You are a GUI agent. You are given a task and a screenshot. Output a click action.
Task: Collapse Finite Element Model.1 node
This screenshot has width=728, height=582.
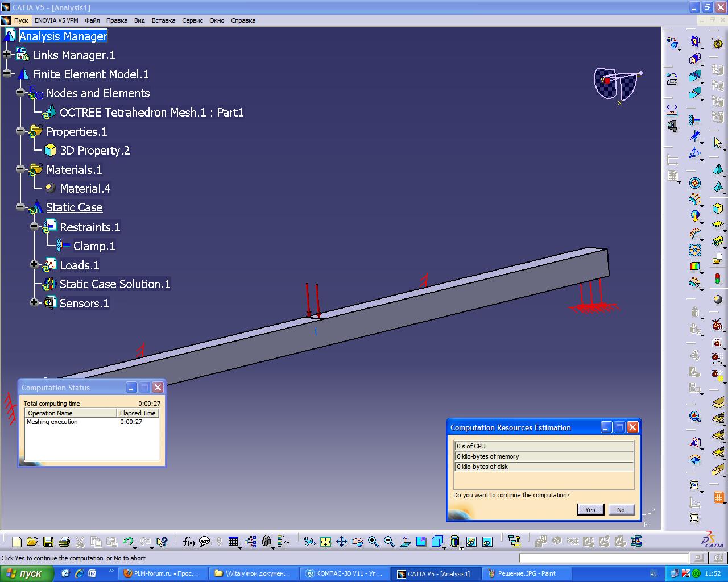coord(7,74)
